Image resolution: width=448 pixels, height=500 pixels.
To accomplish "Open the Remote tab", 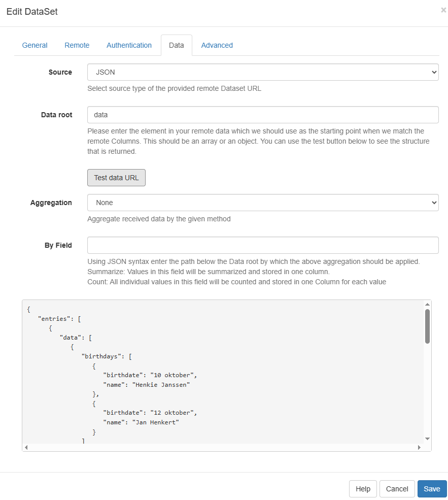I will [x=77, y=45].
